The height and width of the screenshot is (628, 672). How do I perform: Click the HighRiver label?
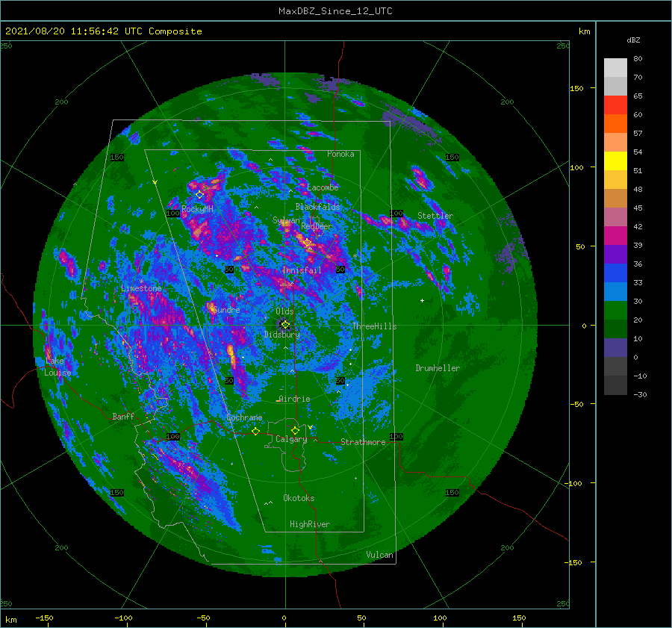point(310,524)
